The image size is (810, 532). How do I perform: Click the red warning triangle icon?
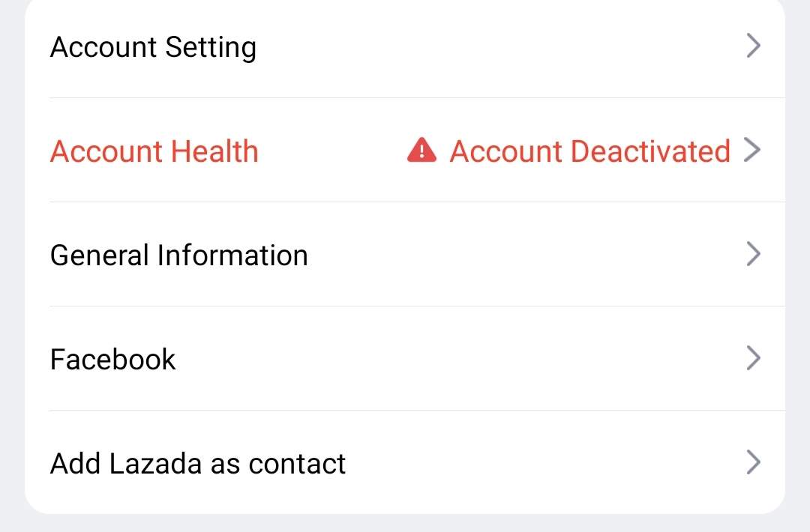(421, 150)
